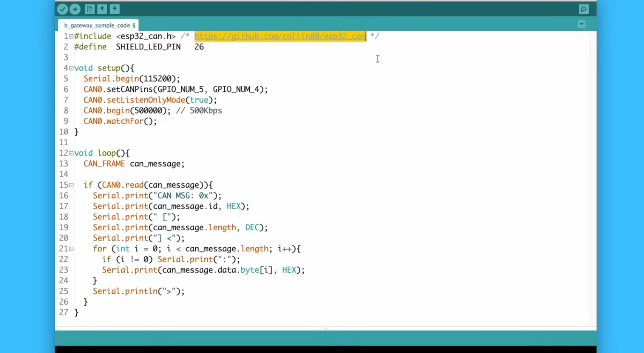Collapse the void setup() function fold

pos(71,68)
